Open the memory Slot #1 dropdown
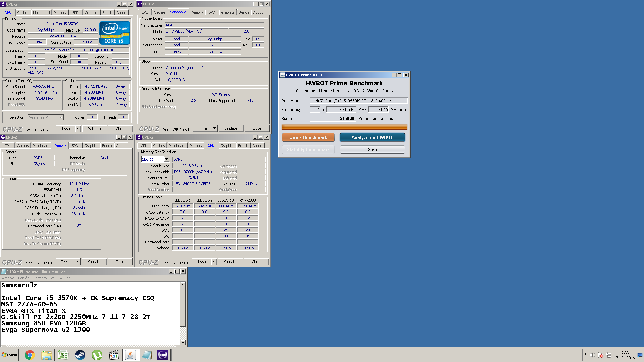This screenshot has width=644, height=362. point(166,159)
